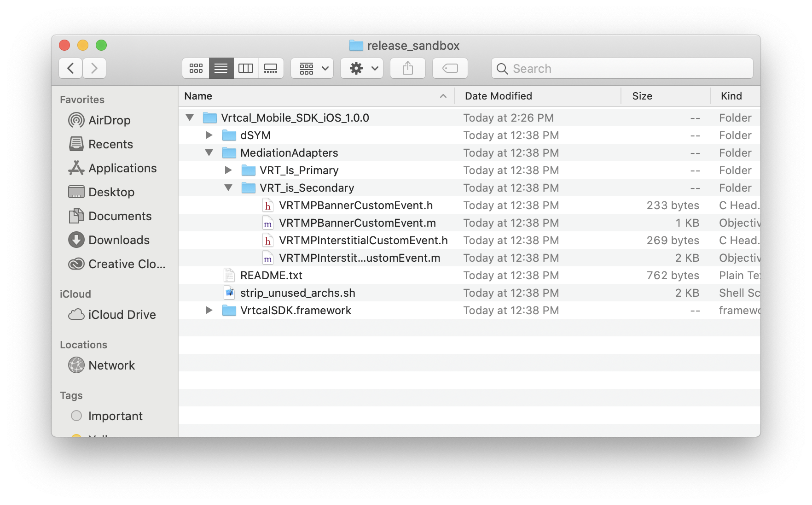Click the Edit Tags toolbar button

coord(450,69)
